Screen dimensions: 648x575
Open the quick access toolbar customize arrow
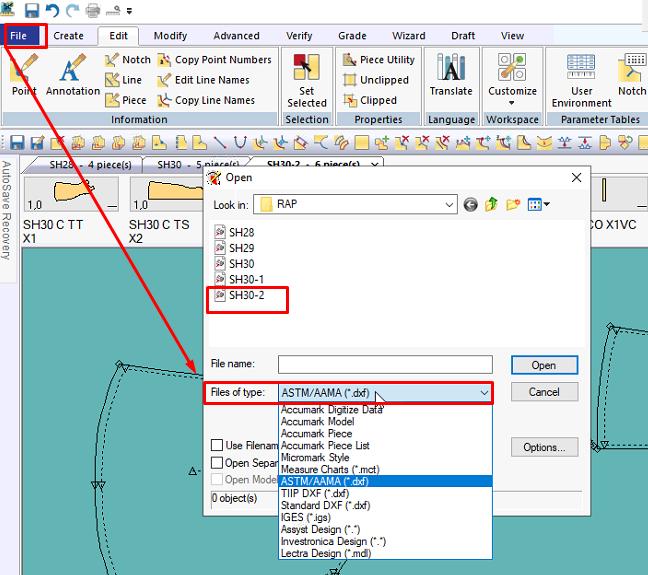[129, 11]
